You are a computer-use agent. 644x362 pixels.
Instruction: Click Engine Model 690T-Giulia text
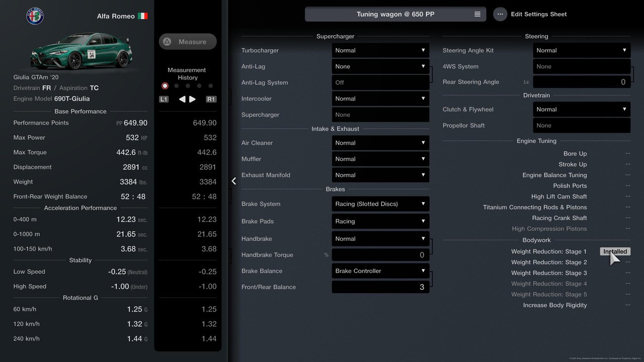[51, 99]
